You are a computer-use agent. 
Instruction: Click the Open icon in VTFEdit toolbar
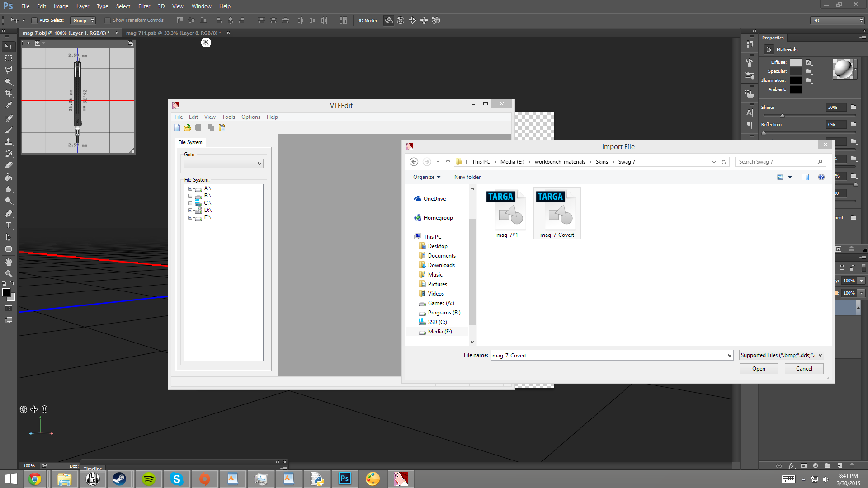pyautogui.click(x=188, y=128)
